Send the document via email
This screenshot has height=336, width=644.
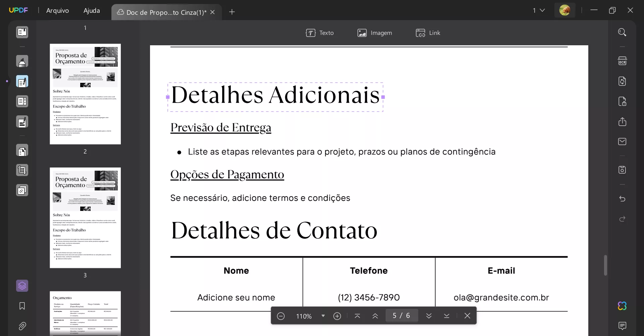[x=623, y=142]
